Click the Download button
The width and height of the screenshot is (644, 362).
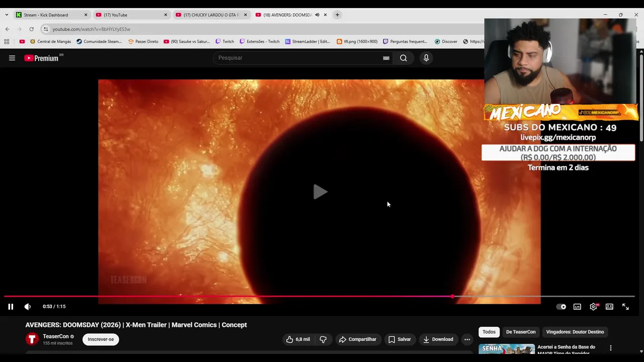coord(438,339)
